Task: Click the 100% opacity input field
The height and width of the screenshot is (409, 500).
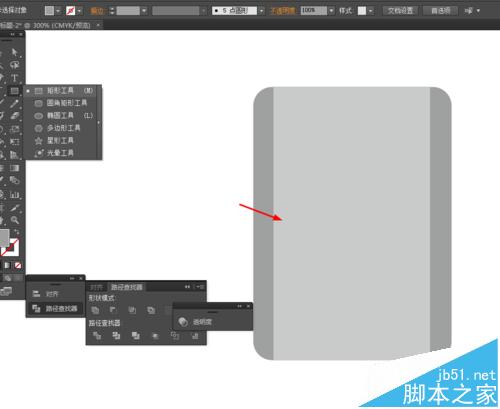Action: pyautogui.click(x=314, y=11)
